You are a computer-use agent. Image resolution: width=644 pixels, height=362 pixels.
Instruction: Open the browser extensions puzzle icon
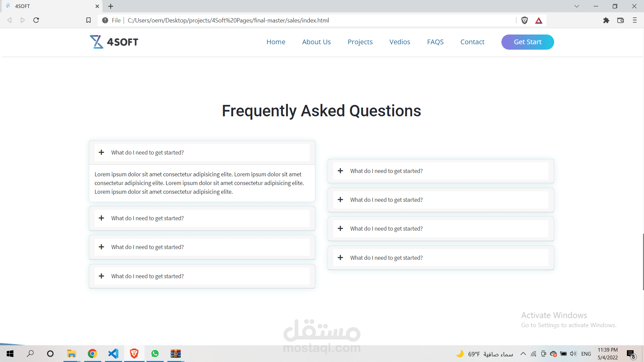tap(606, 20)
